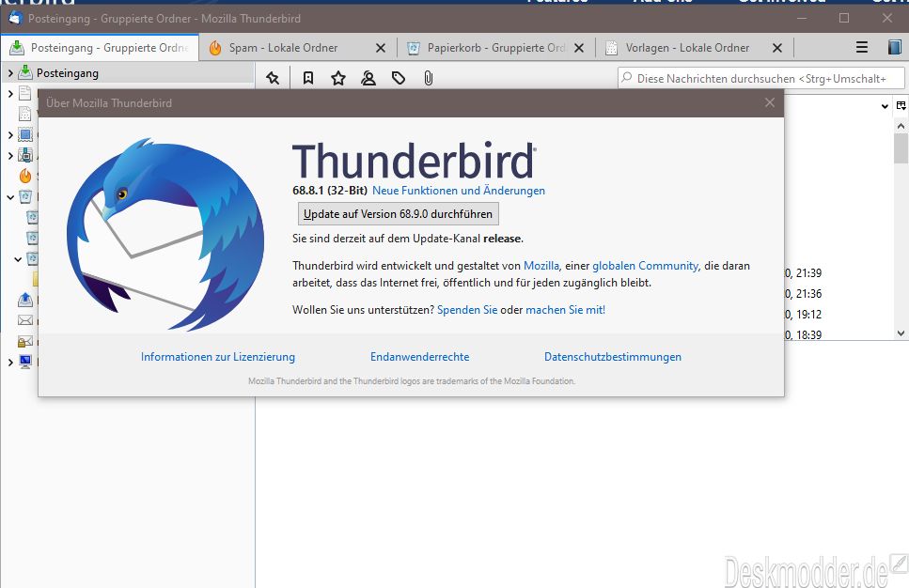The height and width of the screenshot is (588, 909).
Task: Click the message list scrollbar down arrow
Action: [x=901, y=333]
